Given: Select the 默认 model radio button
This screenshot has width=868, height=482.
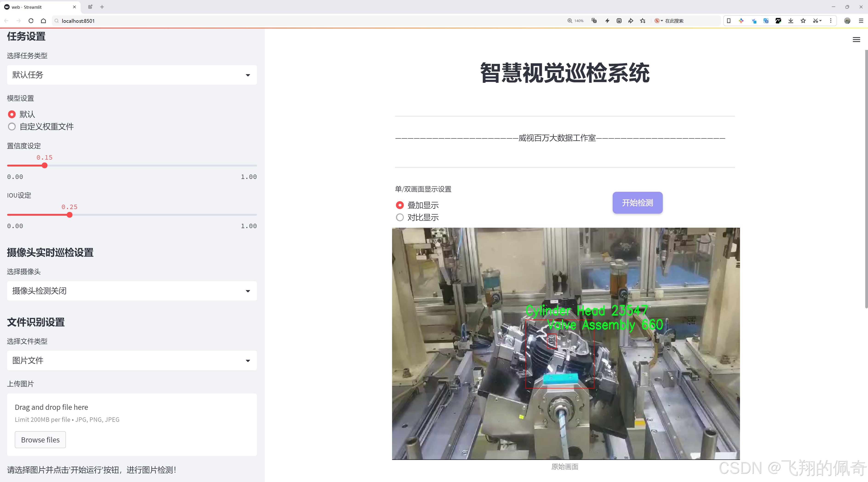Looking at the screenshot, I should [12, 114].
